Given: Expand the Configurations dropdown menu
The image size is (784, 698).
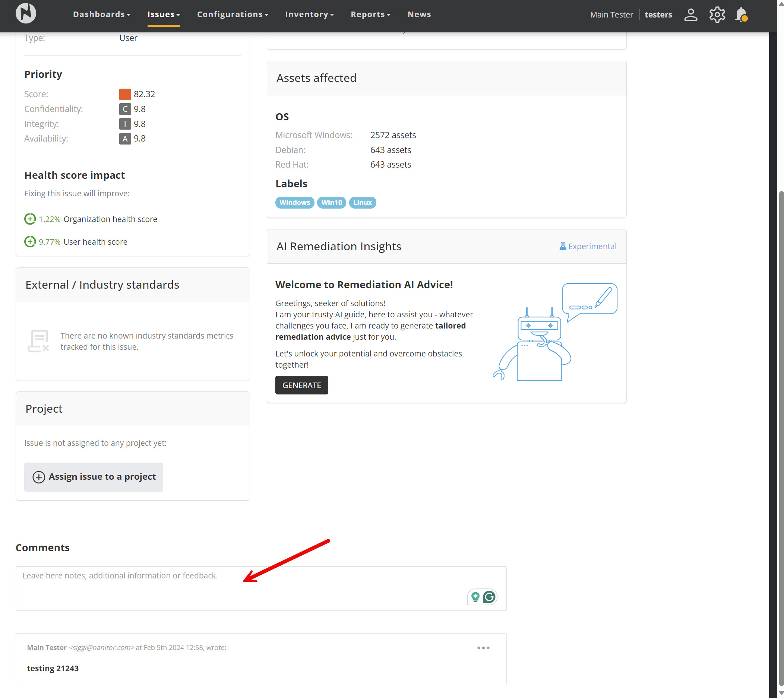Looking at the screenshot, I should pos(233,15).
